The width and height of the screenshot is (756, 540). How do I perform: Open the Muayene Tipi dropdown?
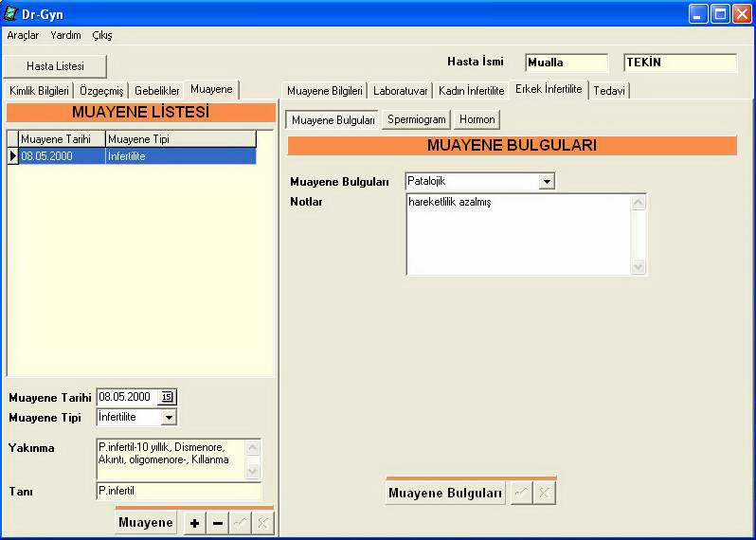169,417
